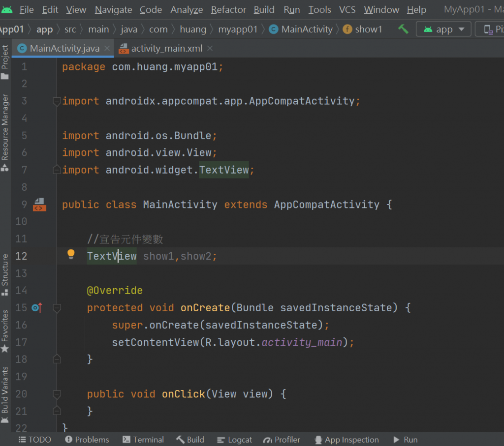Open the Edit menu

pyautogui.click(x=50, y=10)
